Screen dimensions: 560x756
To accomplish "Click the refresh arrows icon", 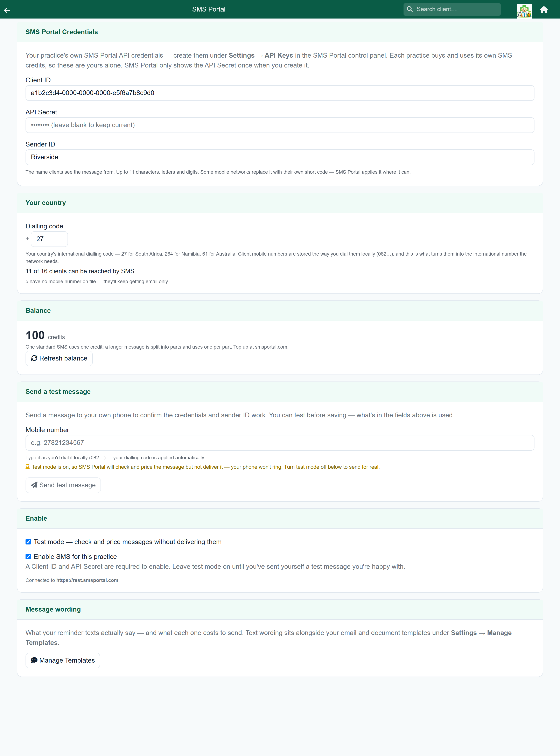I will click(x=34, y=358).
